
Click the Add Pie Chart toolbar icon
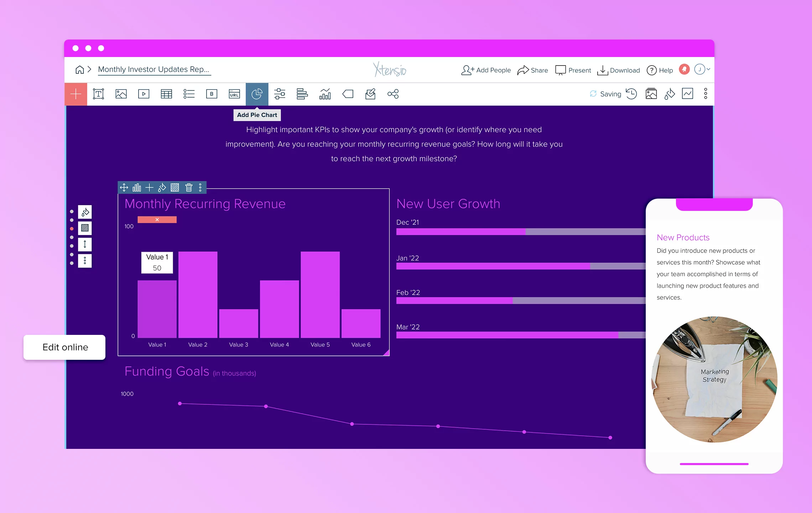click(257, 94)
